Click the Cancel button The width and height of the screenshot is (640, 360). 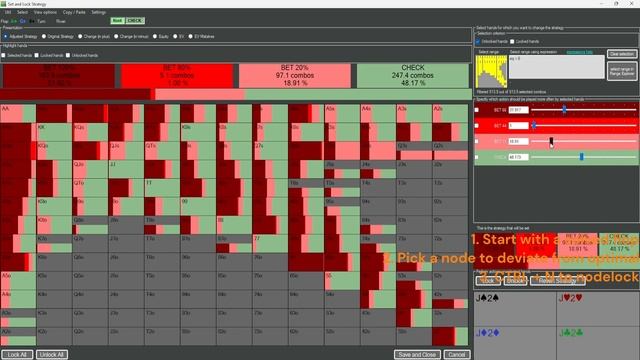[x=456, y=354]
